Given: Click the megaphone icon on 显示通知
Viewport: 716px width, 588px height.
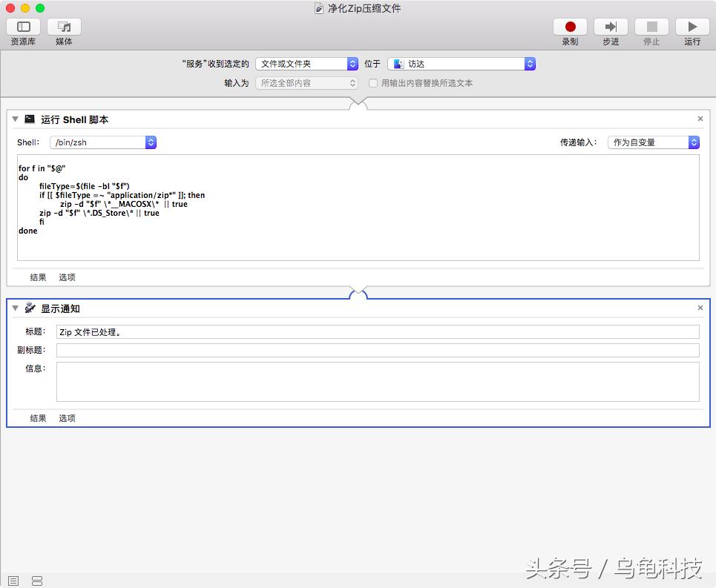Looking at the screenshot, I should pos(30,308).
